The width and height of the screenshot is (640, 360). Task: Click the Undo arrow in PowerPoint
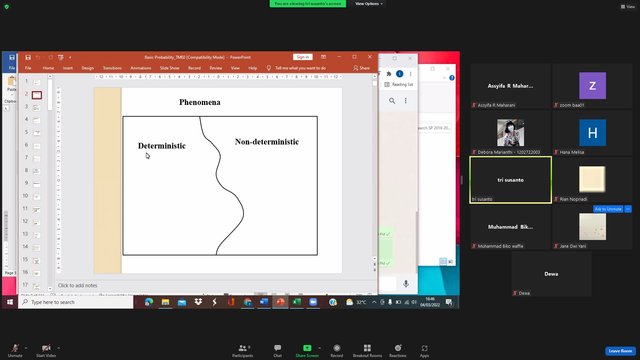(x=38, y=58)
